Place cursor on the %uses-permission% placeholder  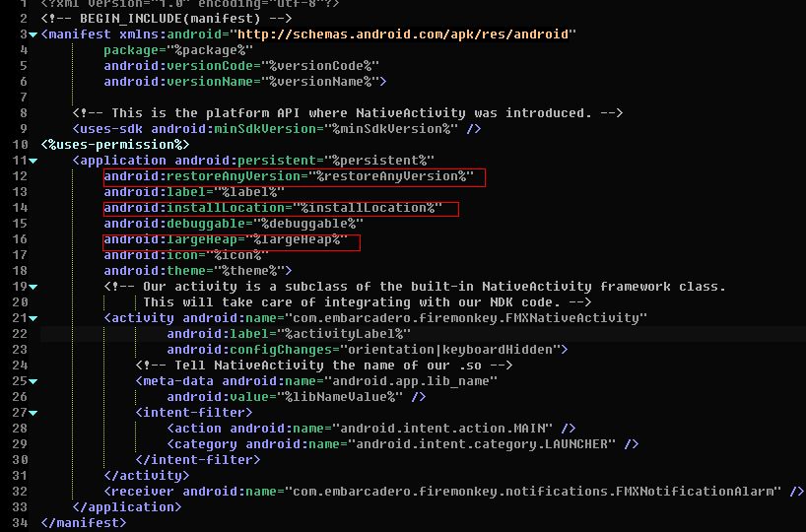coord(115,145)
